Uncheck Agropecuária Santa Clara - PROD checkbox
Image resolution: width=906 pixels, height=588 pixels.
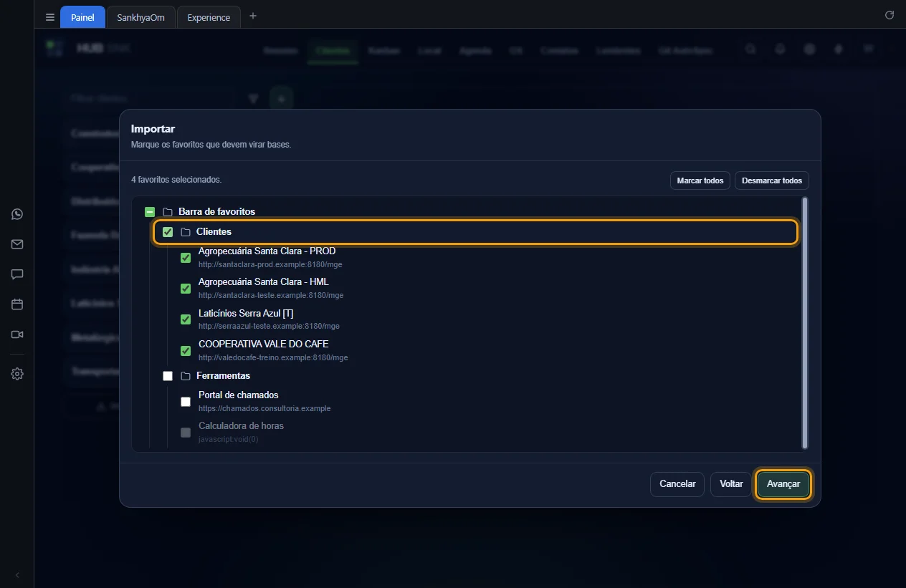[x=186, y=258]
